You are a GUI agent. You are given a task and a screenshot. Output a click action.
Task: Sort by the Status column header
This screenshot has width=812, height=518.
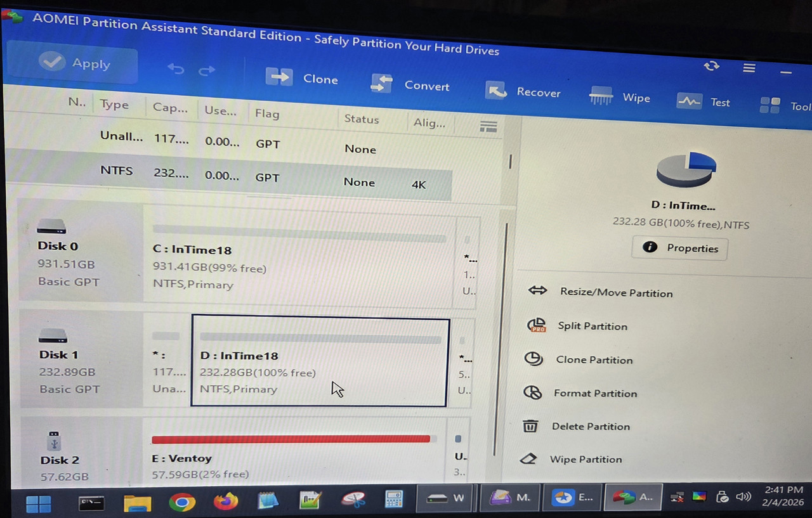[x=361, y=119]
